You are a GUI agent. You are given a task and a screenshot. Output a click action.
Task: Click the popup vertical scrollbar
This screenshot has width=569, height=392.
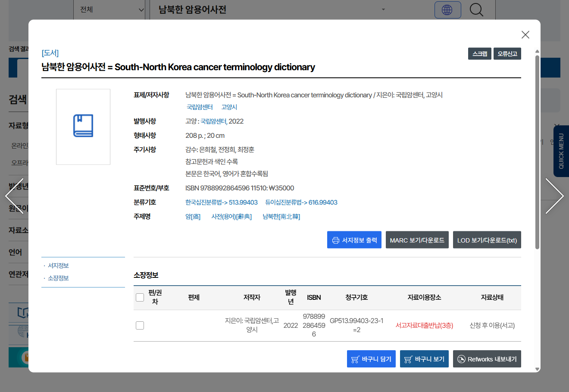tap(537, 151)
